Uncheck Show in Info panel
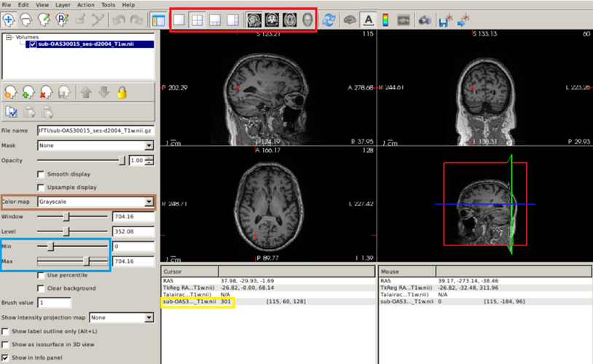 5,357
